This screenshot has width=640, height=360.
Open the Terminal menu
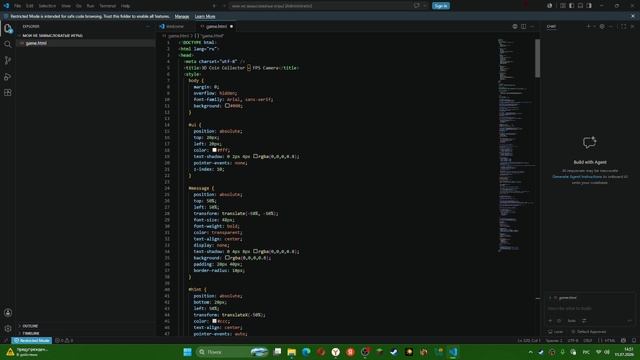click(x=108, y=6)
